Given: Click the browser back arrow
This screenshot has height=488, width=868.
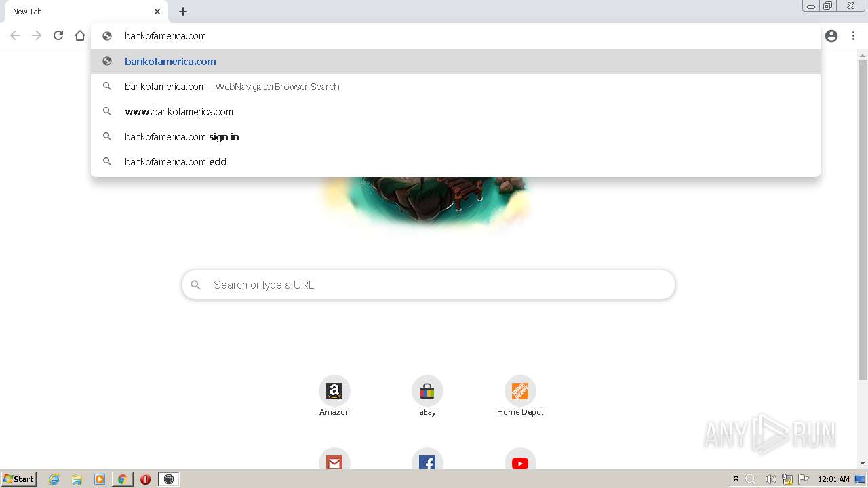Looking at the screenshot, I should [x=15, y=36].
